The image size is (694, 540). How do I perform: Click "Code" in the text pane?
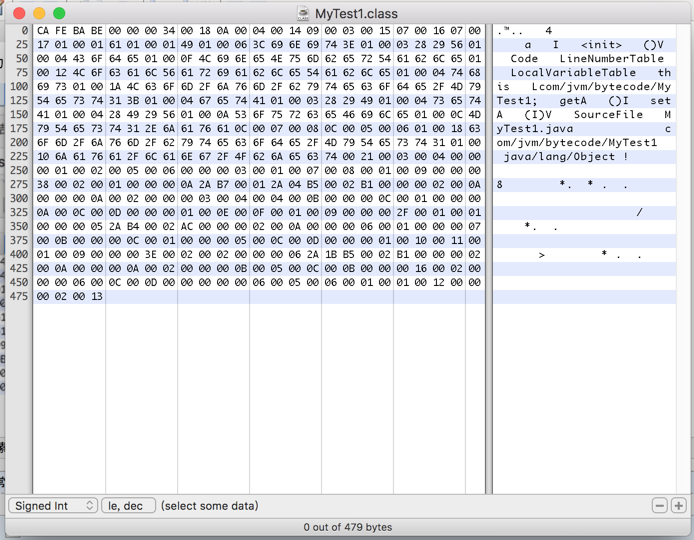point(524,58)
